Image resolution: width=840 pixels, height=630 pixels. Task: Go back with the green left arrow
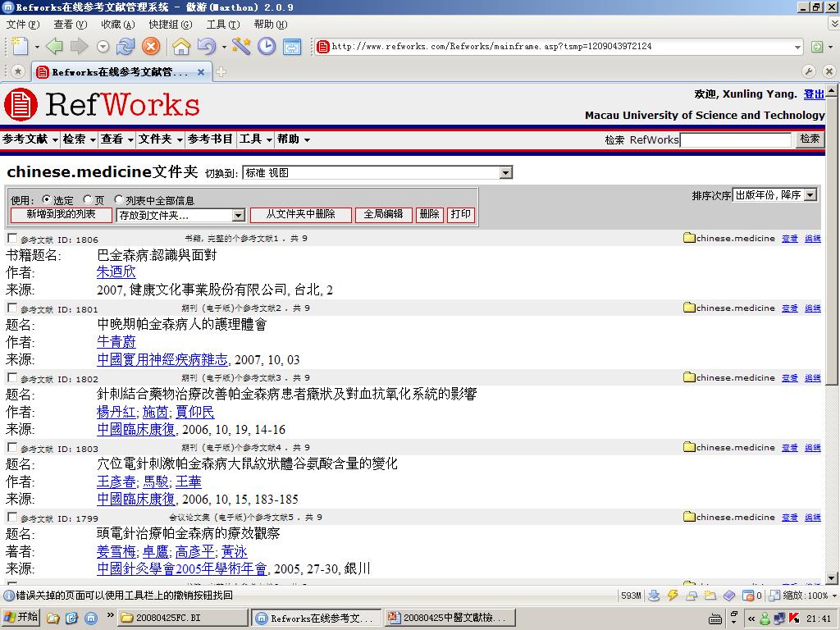click(x=54, y=47)
